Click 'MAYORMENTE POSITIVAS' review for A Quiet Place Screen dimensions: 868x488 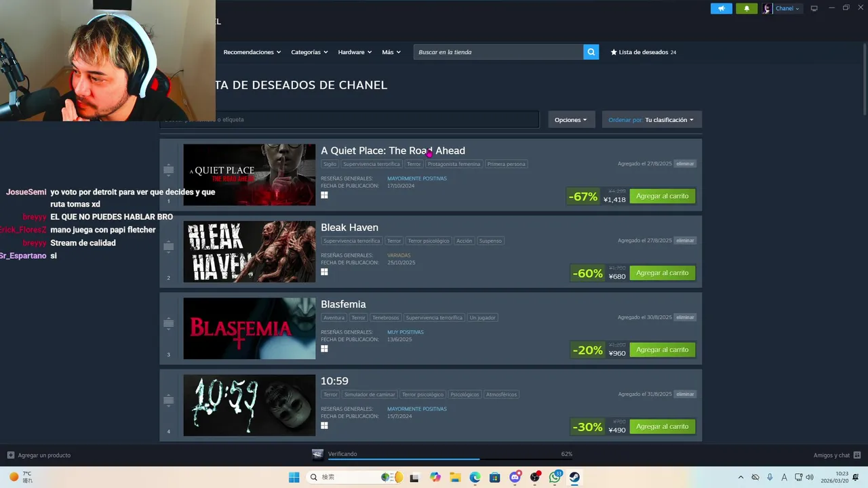point(417,178)
